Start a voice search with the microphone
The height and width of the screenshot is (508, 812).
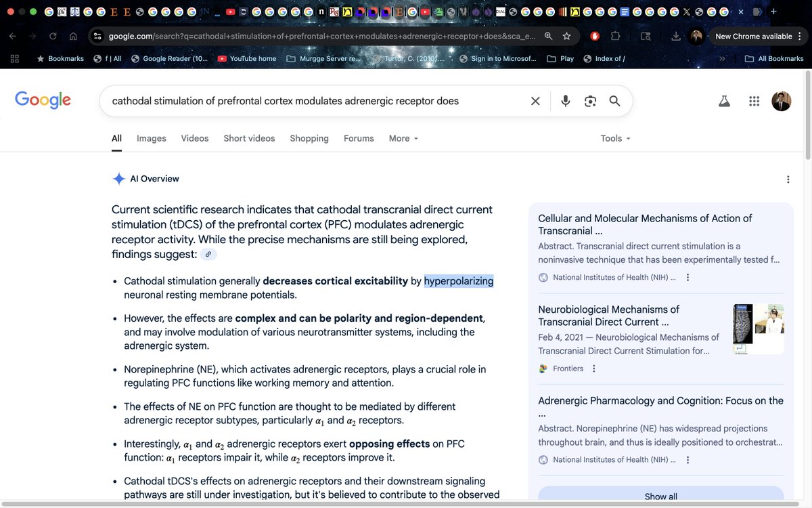click(566, 101)
